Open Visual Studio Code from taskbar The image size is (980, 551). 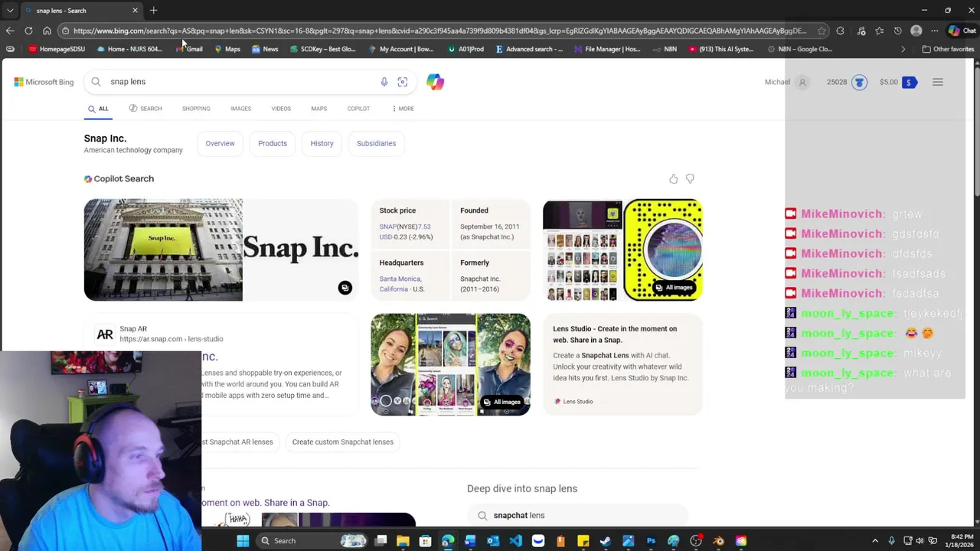[515, 541]
